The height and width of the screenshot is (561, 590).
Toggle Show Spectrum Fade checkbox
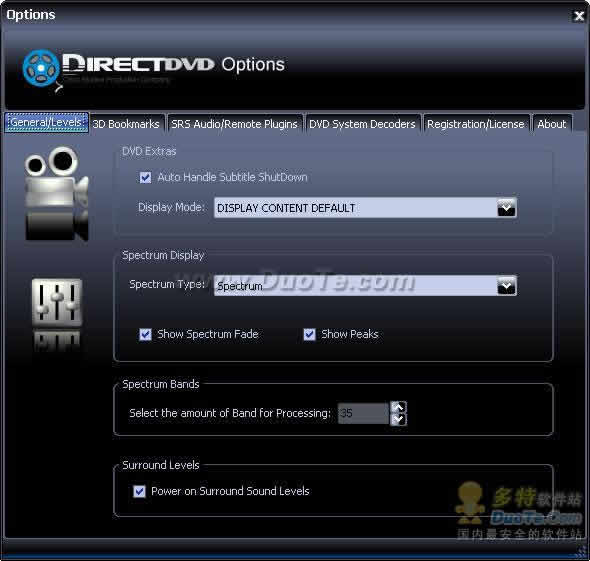click(145, 334)
